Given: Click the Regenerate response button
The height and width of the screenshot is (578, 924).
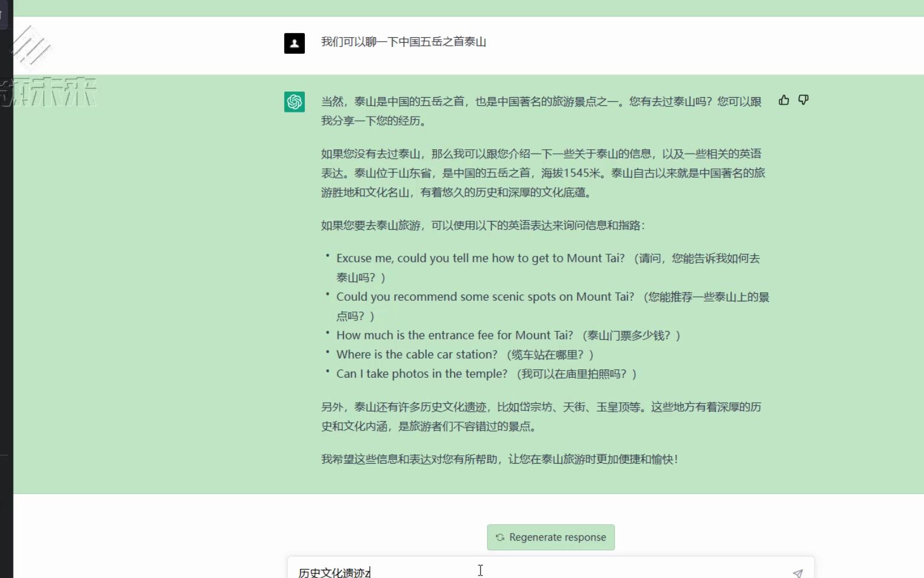Looking at the screenshot, I should tap(550, 537).
